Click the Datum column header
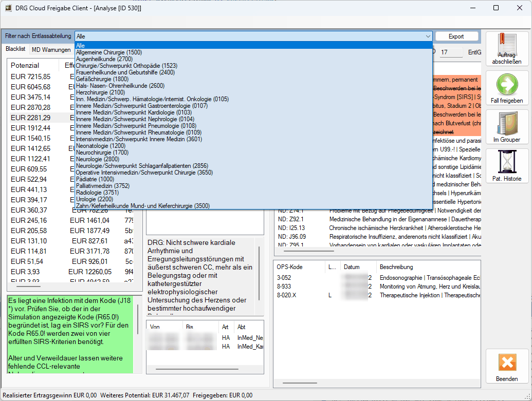 coord(358,267)
